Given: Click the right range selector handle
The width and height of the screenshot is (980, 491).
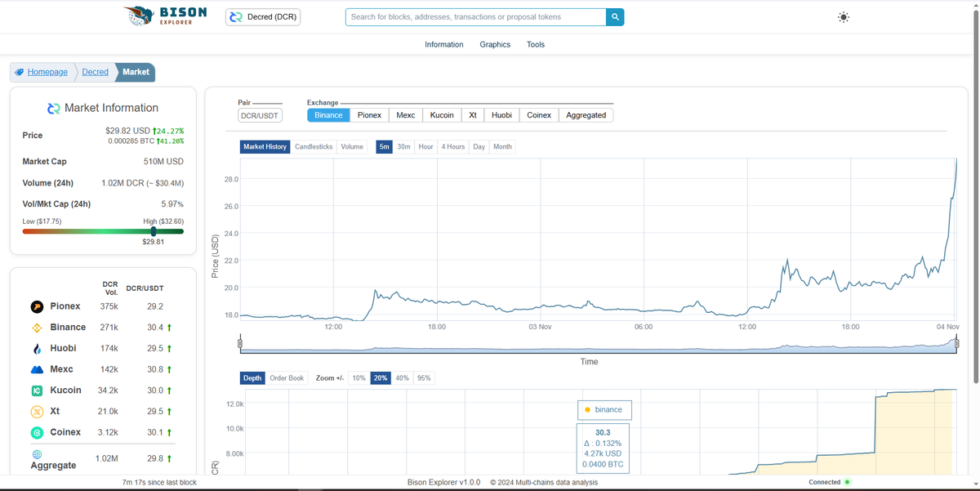Looking at the screenshot, I should tap(957, 344).
